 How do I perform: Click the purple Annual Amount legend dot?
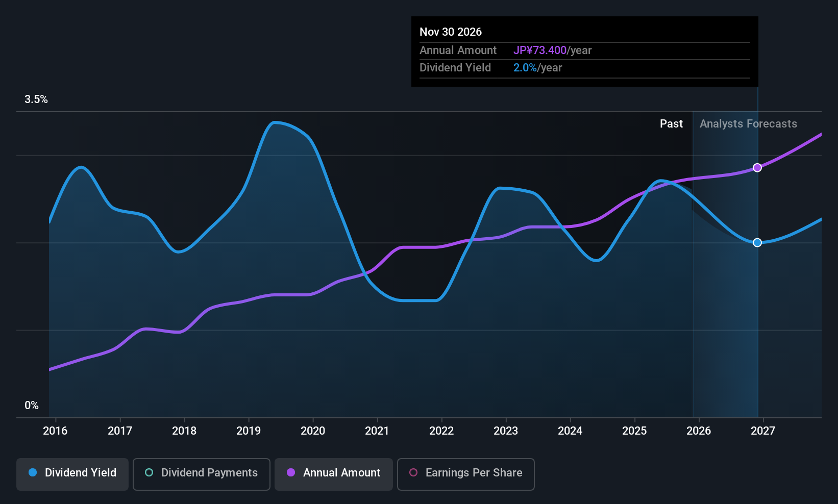[291, 473]
